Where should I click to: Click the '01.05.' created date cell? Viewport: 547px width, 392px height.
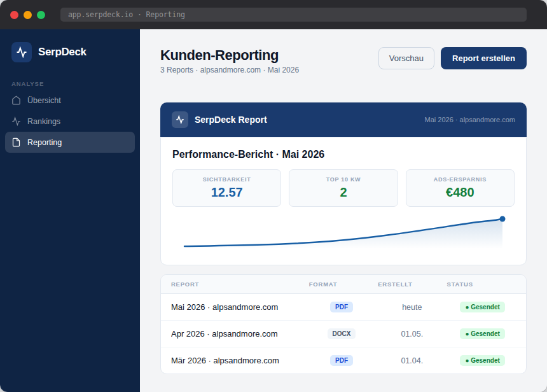pyautogui.click(x=412, y=334)
